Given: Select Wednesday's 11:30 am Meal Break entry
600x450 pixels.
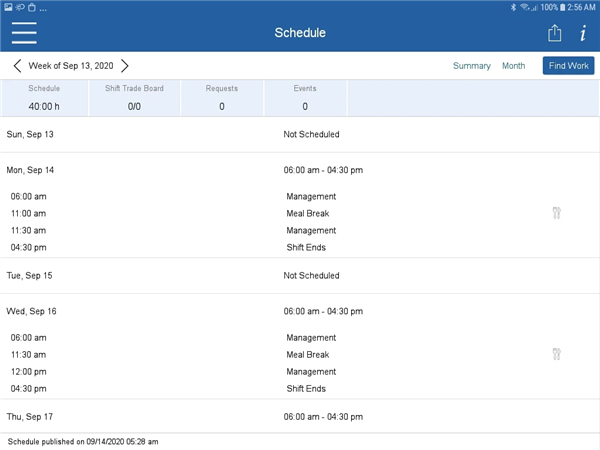Looking at the screenshot, I should 300,354.
